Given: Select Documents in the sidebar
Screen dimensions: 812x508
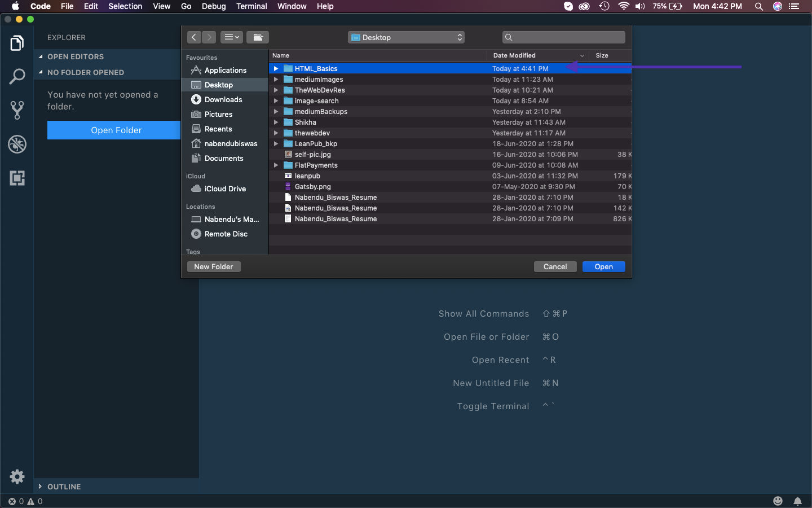Looking at the screenshot, I should pyautogui.click(x=224, y=158).
